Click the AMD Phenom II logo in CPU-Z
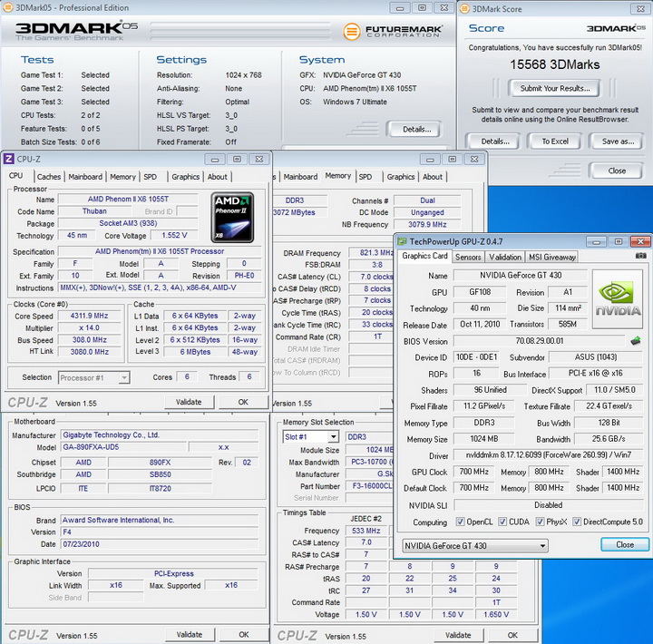The width and height of the screenshot is (653, 644). 232,218
